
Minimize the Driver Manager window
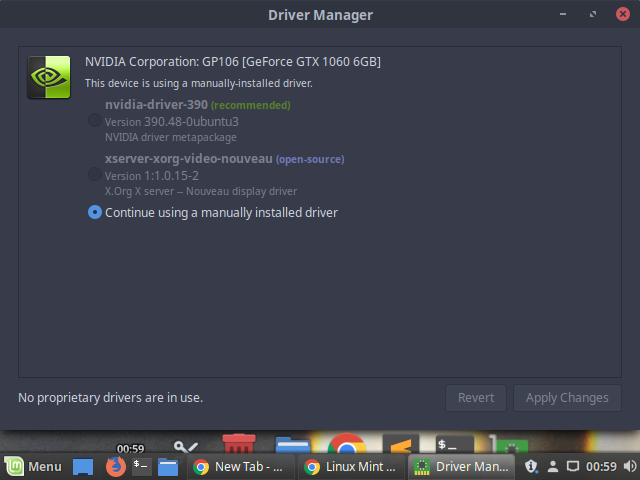(x=563, y=14)
